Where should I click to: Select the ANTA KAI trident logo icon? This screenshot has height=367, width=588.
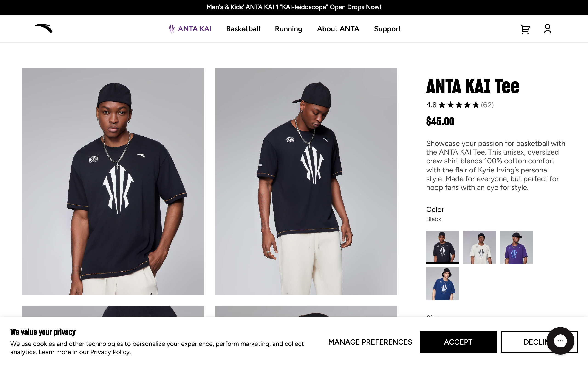[x=171, y=29]
